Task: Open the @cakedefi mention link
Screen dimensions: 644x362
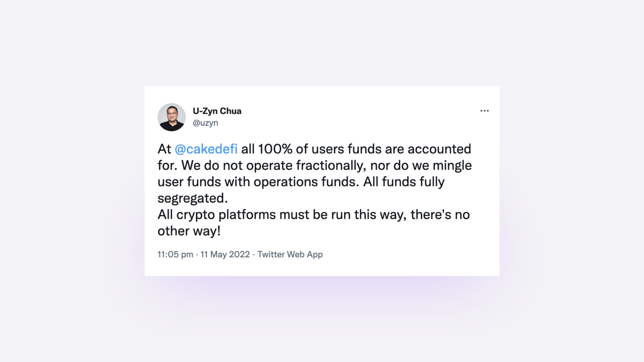Action: (x=206, y=149)
